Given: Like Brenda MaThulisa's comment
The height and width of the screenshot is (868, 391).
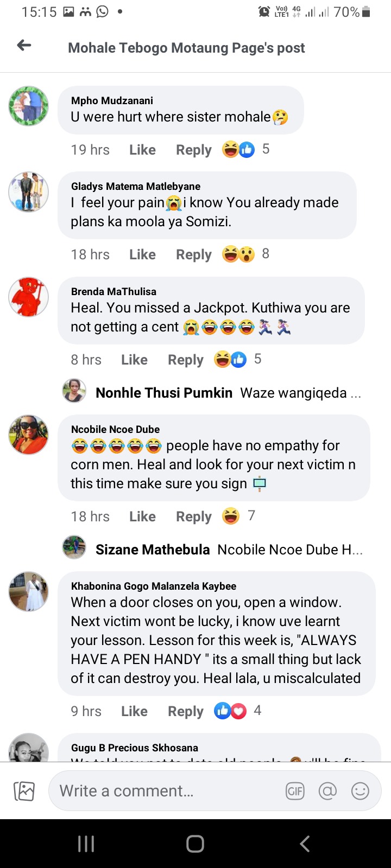Looking at the screenshot, I should (134, 360).
